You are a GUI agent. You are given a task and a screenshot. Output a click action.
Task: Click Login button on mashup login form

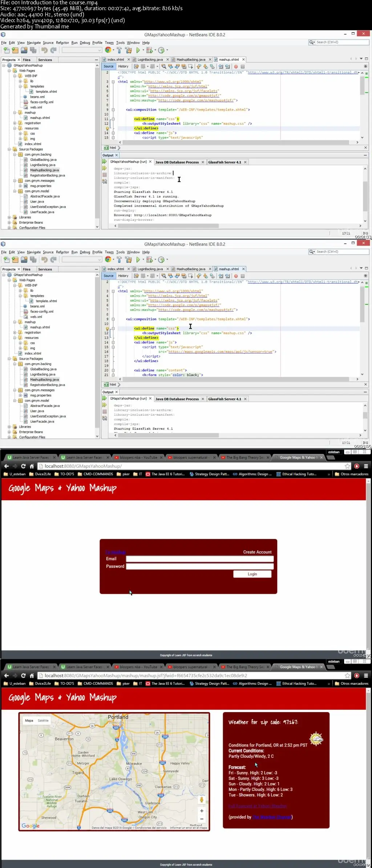(252, 574)
